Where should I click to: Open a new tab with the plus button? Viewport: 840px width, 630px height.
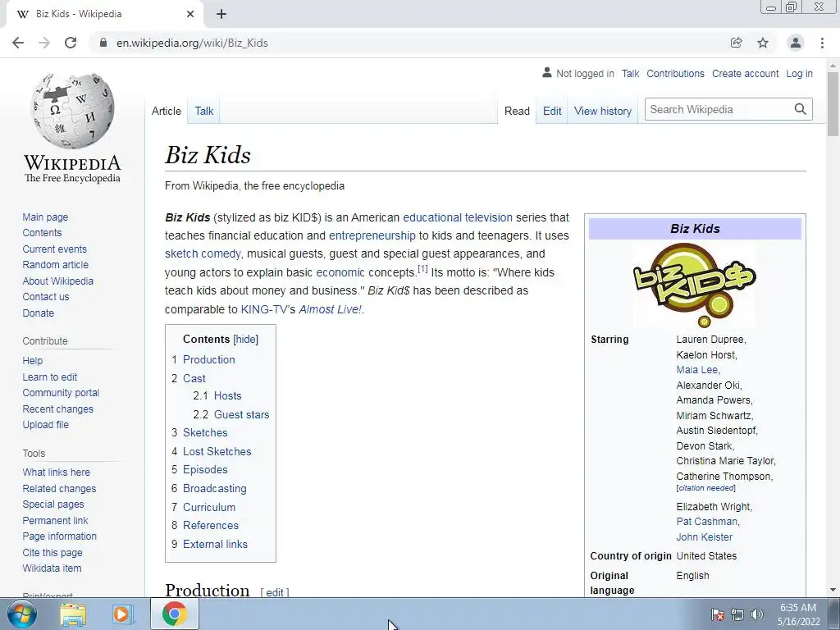[221, 14]
